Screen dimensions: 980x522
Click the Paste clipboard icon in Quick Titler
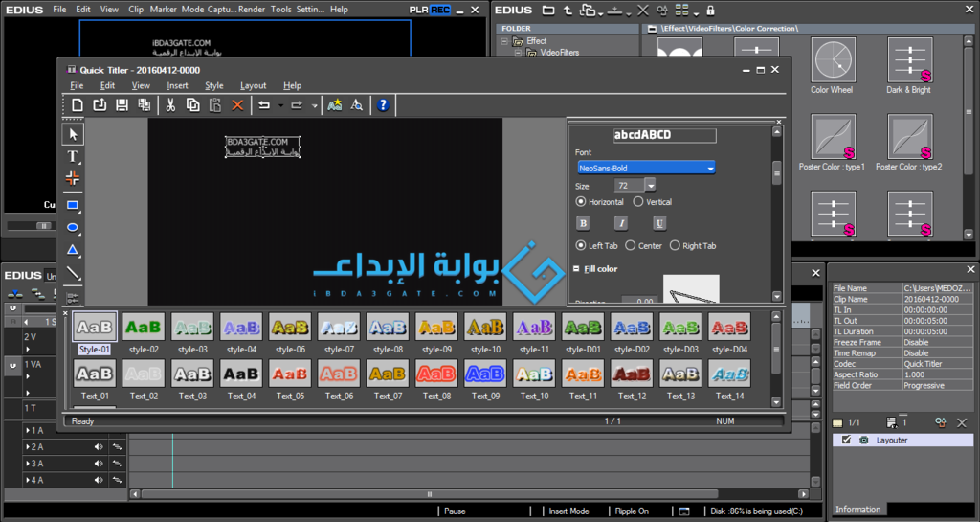[215, 105]
